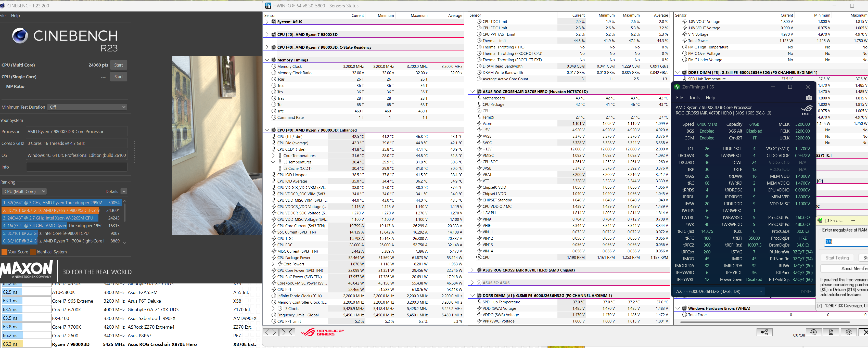Click the MemTest window chip icon

(x=820, y=220)
